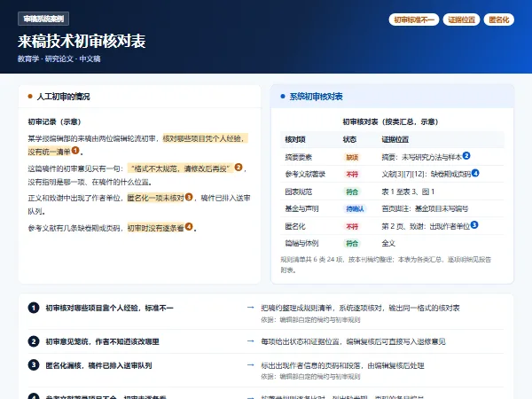The image size is (532, 399).
Task: Click the 初审记录（示意）subheading
Action: pyautogui.click(x=56, y=121)
